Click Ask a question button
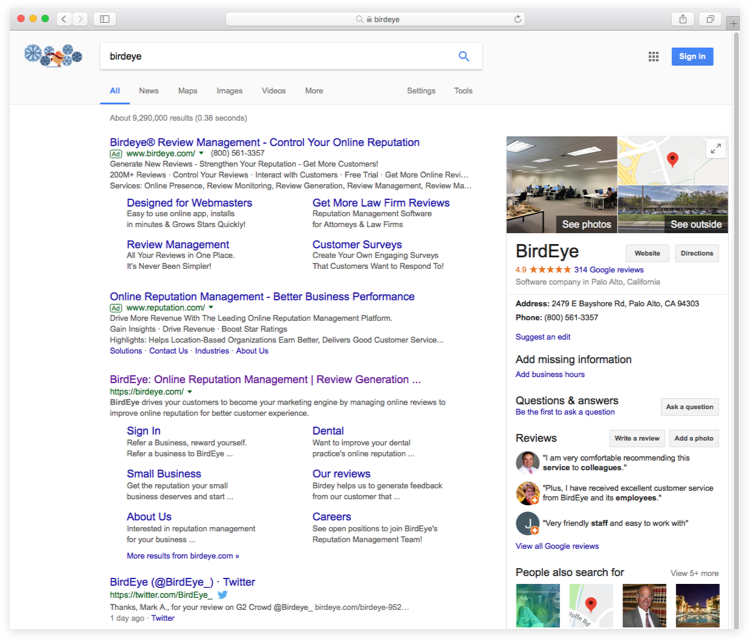The width and height of the screenshot is (750, 641). (689, 407)
